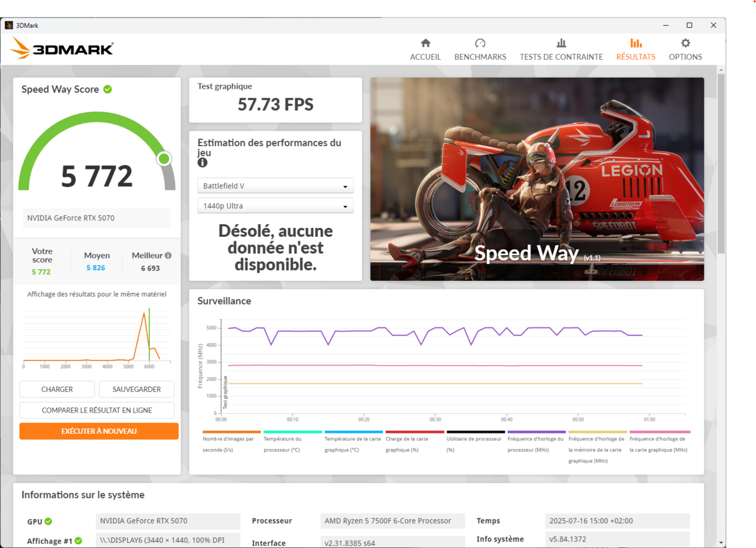Click the 3DMark title bar app icon
The height and width of the screenshot is (548, 756).
pyautogui.click(x=9, y=25)
